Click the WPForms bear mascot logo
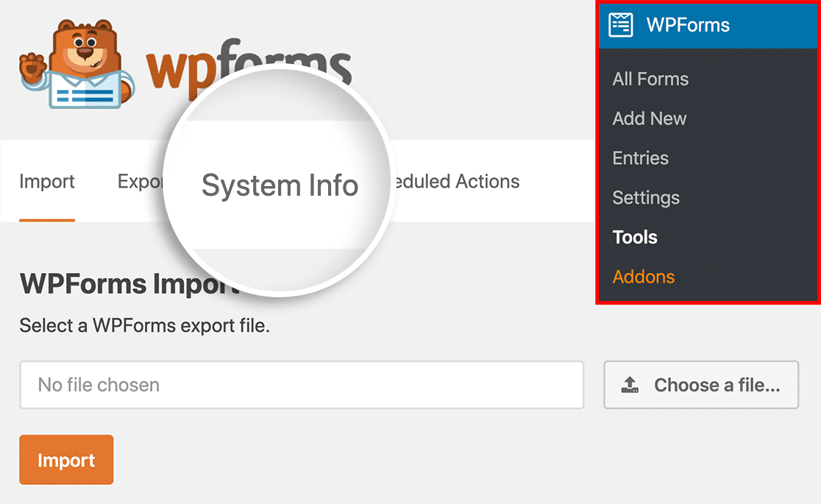The width and height of the screenshot is (821, 504). [77, 64]
